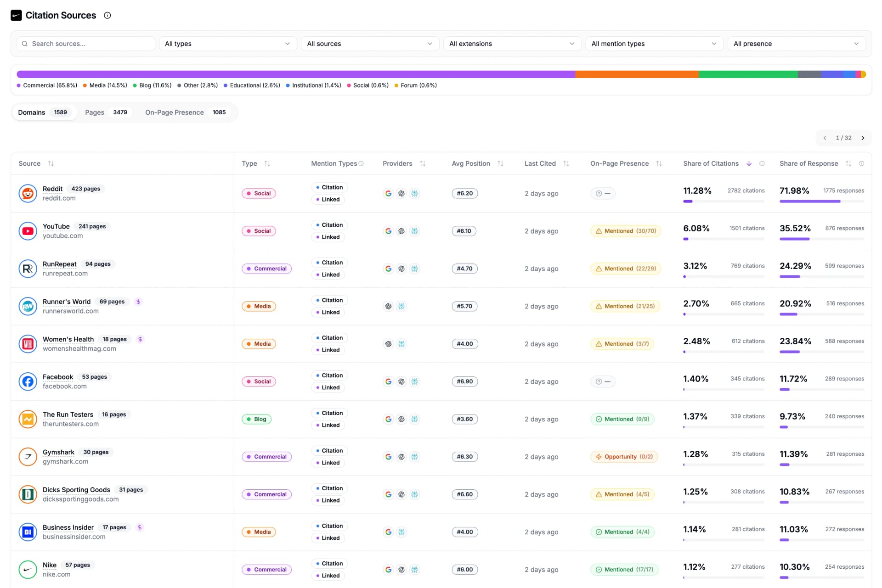Click the Opportunity (0/2) badge for Gymshark
Image resolution: width=882 pixels, height=588 pixels.
[624, 457]
